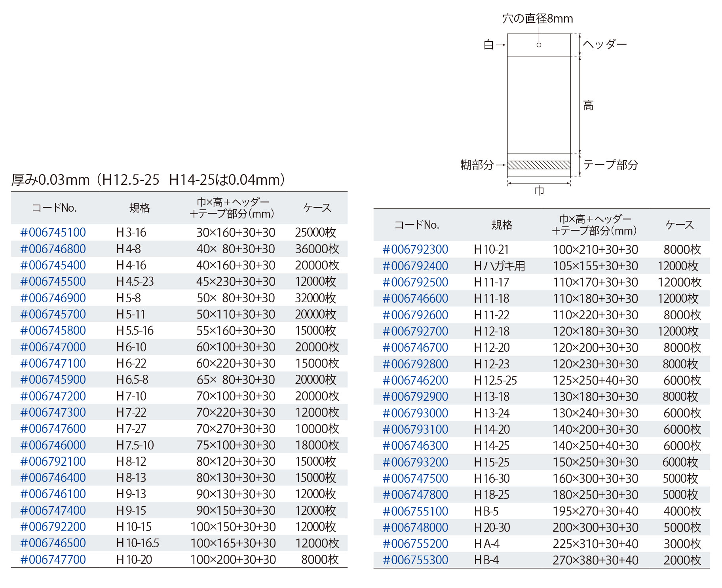Select code #006747000 in left table

[53, 347]
